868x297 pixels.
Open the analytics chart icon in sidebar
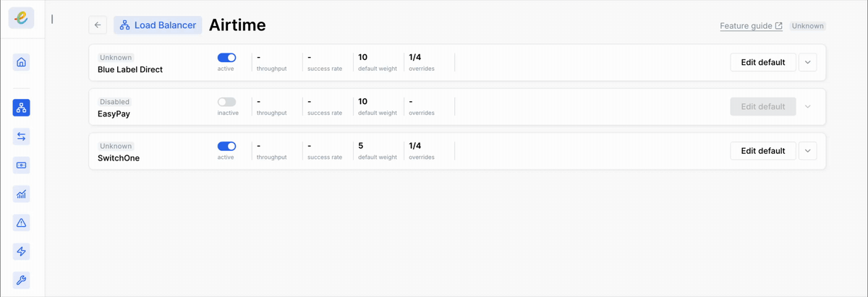(22, 194)
